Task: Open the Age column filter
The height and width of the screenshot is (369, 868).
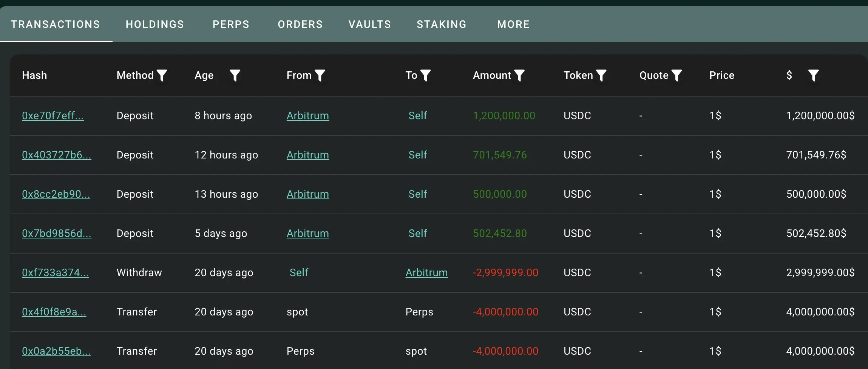Action: 235,75
